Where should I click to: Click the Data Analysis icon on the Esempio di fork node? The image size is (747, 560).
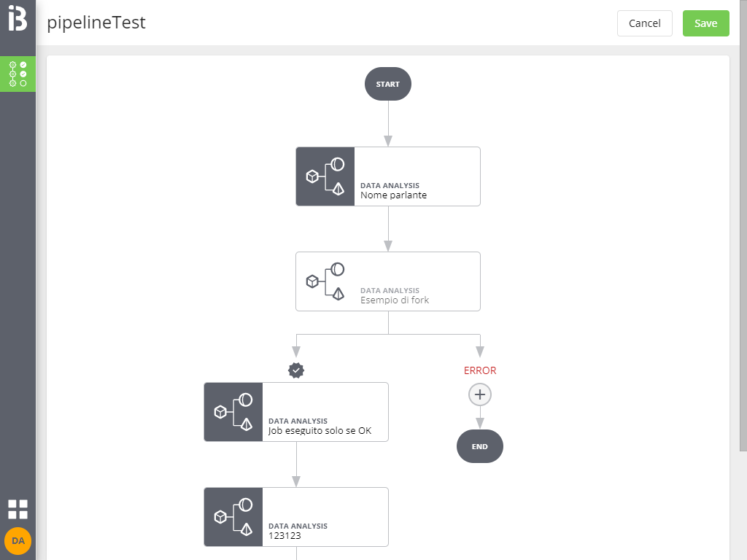[325, 281]
